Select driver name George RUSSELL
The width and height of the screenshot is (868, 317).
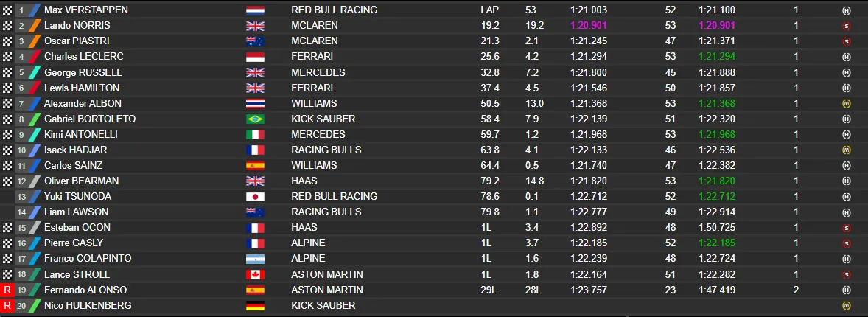point(83,72)
